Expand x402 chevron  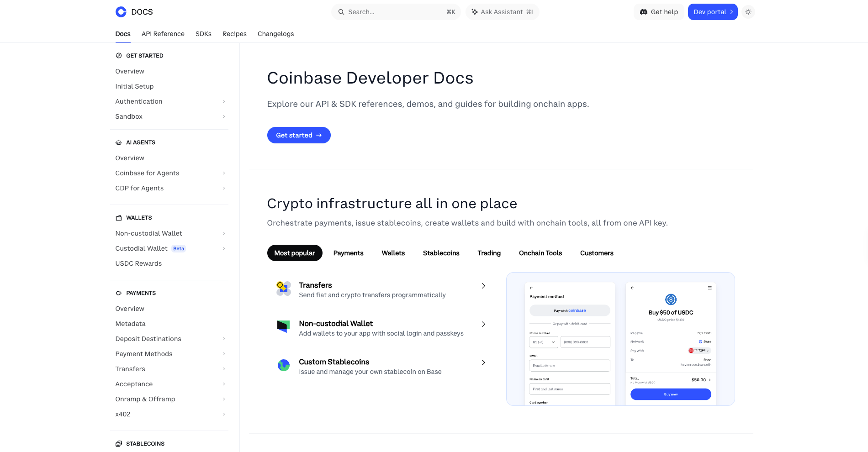pyautogui.click(x=224, y=414)
